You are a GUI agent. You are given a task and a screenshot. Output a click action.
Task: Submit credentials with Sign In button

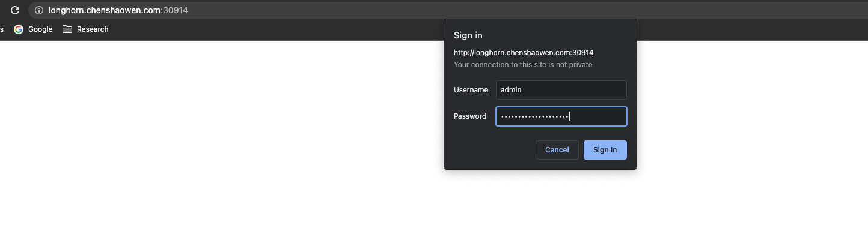tap(605, 150)
